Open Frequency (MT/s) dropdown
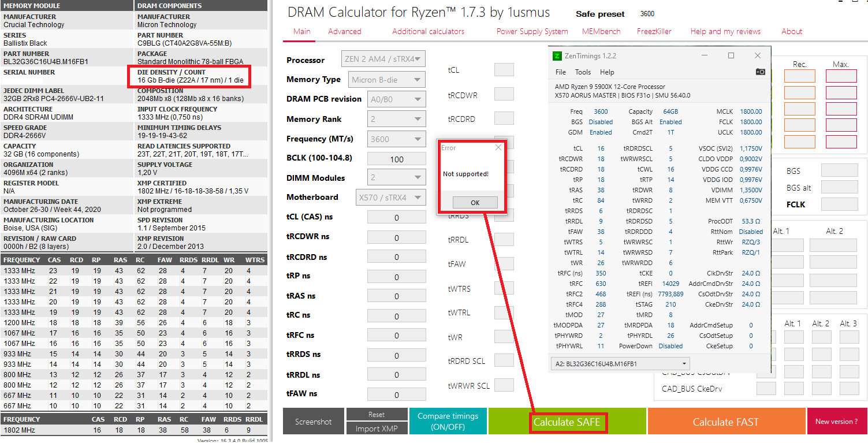Screen dimensions: 868x443 point(397,139)
